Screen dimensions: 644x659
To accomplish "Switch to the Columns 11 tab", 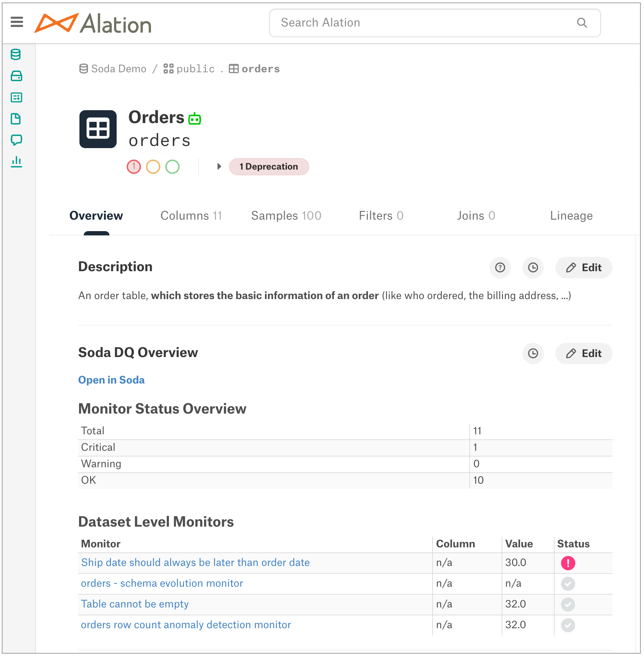I will (191, 216).
